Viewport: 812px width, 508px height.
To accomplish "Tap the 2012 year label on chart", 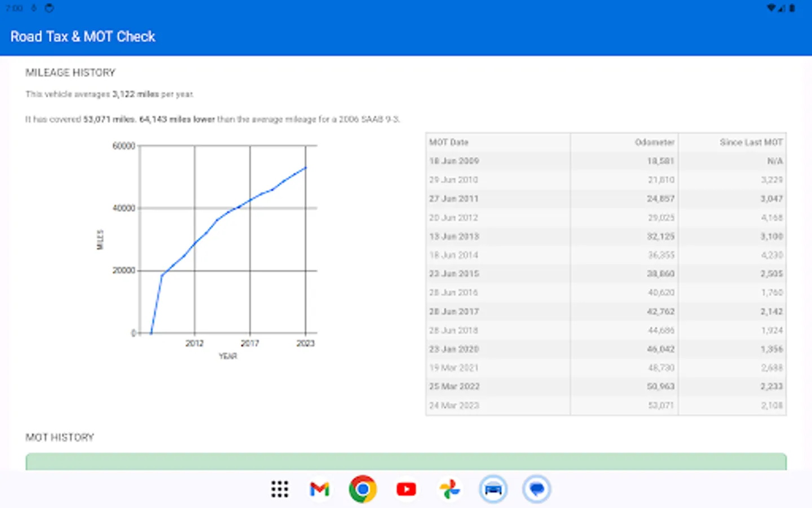I will coord(195,343).
